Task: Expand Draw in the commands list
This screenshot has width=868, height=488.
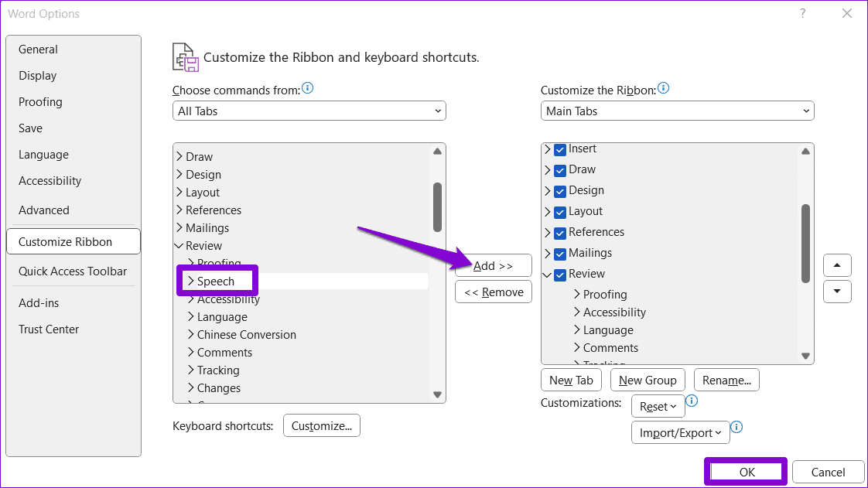Action: click(179, 156)
